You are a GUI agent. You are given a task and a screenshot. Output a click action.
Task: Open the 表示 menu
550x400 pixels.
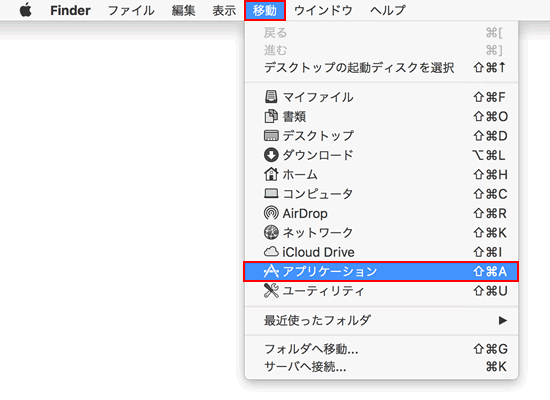[x=224, y=10]
